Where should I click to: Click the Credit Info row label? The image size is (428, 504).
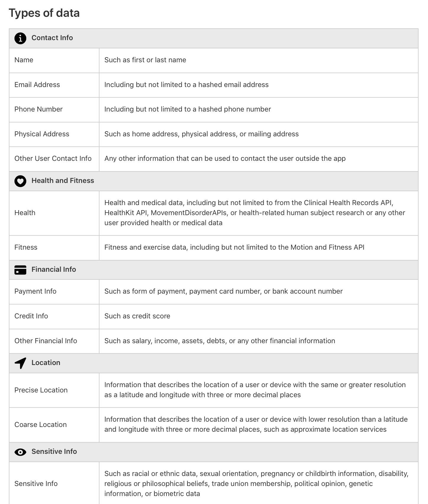tap(31, 316)
